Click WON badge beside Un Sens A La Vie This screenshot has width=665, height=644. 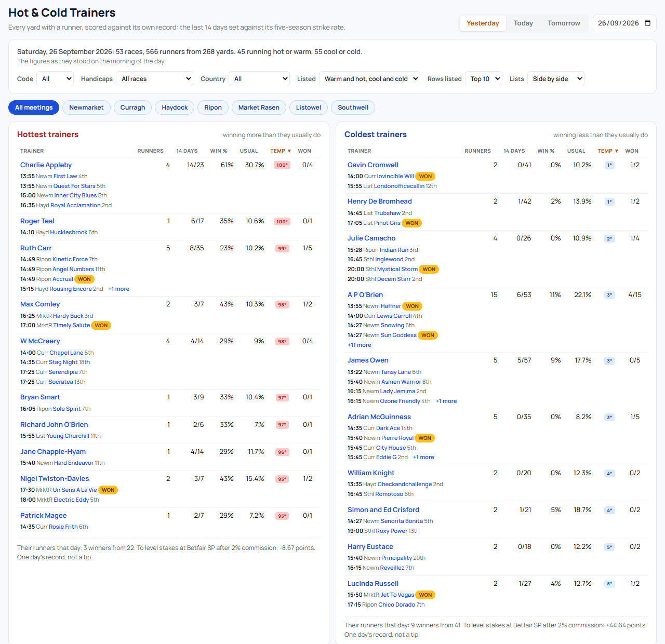(x=108, y=490)
